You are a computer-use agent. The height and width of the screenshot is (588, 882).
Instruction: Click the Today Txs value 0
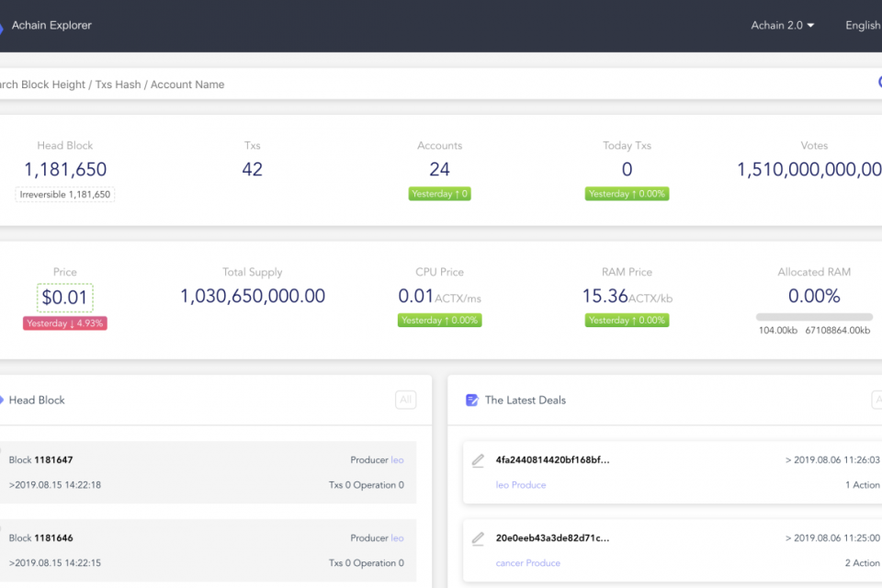pyautogui.click(x=627, y=169)
